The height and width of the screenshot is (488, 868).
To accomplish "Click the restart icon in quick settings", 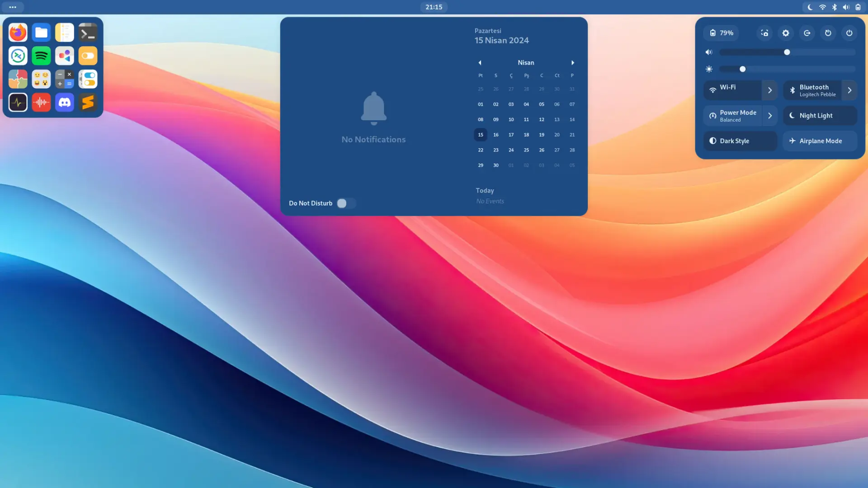I will click(828, 33).
